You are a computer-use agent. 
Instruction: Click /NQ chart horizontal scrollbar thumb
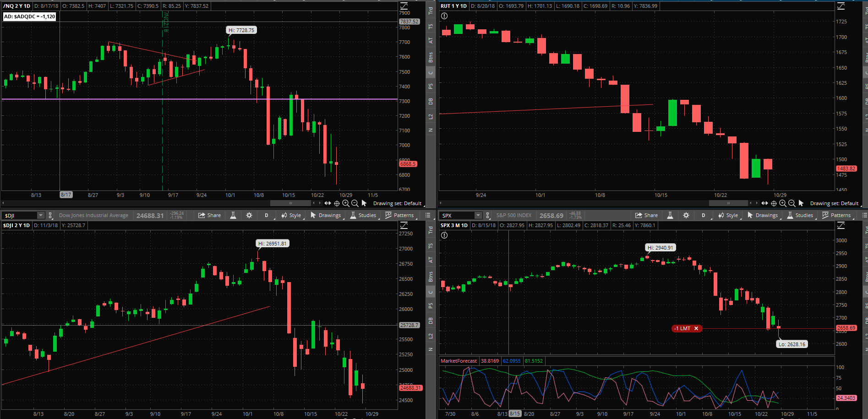290,203
